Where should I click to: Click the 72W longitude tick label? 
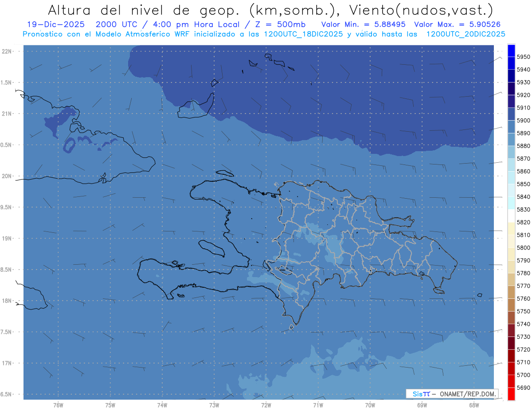[266, 405]
